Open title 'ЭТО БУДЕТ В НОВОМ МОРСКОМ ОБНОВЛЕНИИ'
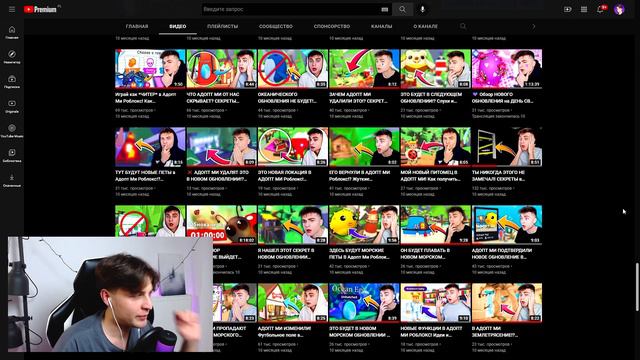 point(360,331)
